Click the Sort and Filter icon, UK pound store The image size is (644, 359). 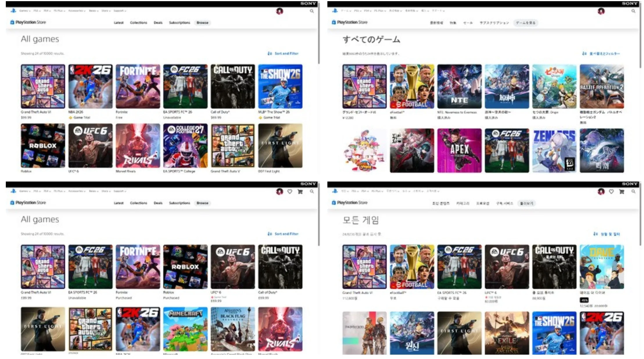pos(270,234)
